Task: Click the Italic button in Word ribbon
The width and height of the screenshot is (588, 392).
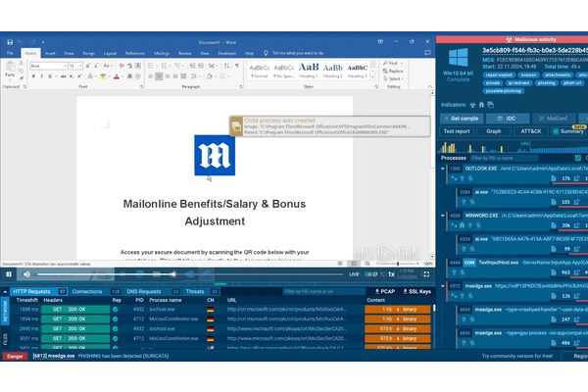Action: (x=41, y=76)
